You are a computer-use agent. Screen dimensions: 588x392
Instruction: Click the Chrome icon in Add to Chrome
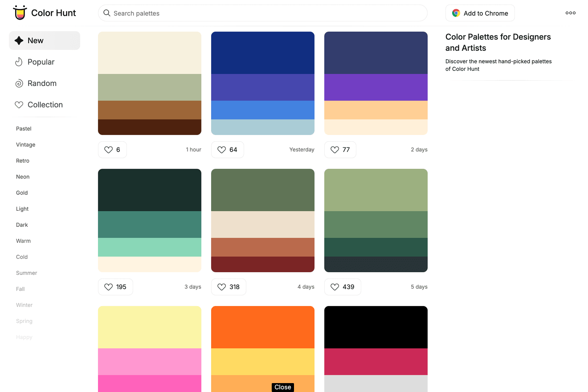[x=456, y=13]
